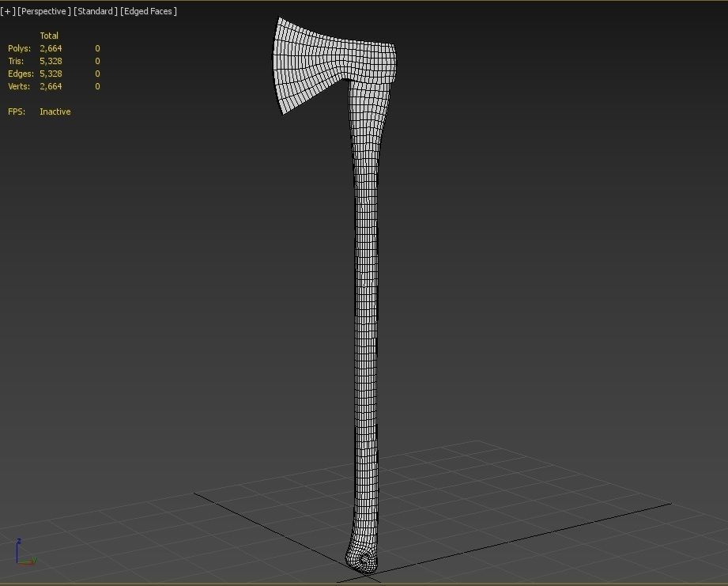728x586 pixels.
Task: Click the Total column header in statistics
Action: [x=49, y=36]
